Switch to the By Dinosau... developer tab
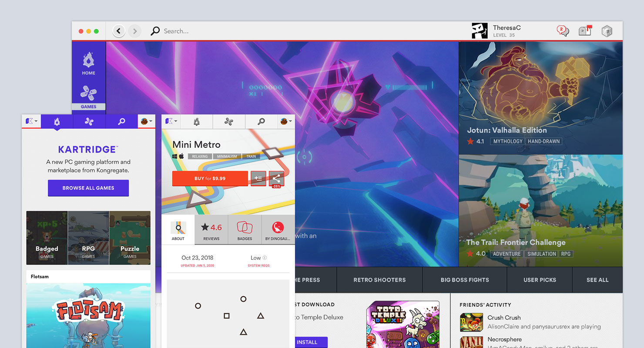 [278, 230]
